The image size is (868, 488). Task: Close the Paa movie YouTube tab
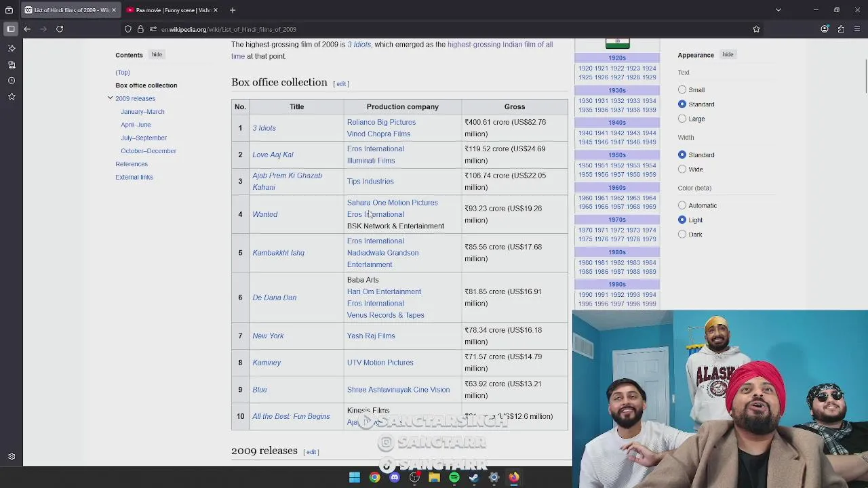pyautogui.click(x=216, y=10)
